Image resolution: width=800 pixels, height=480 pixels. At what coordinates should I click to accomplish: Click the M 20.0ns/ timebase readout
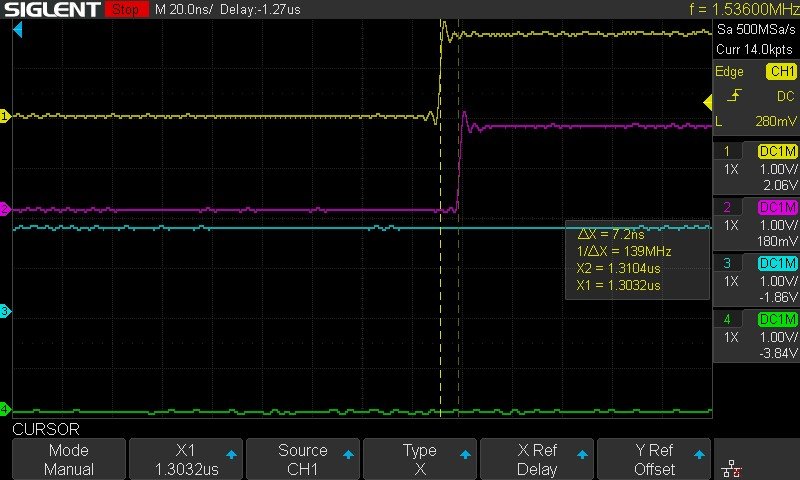[184, 9]
